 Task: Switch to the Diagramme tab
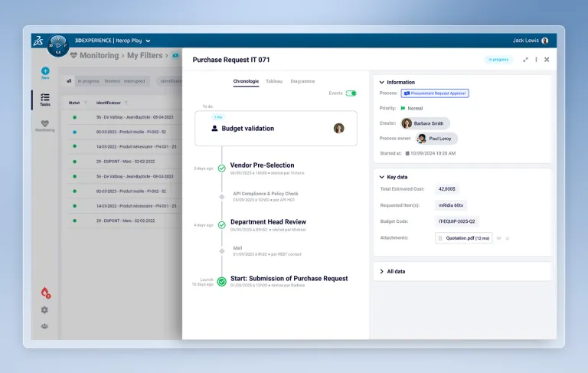click(x=302, y=81)
